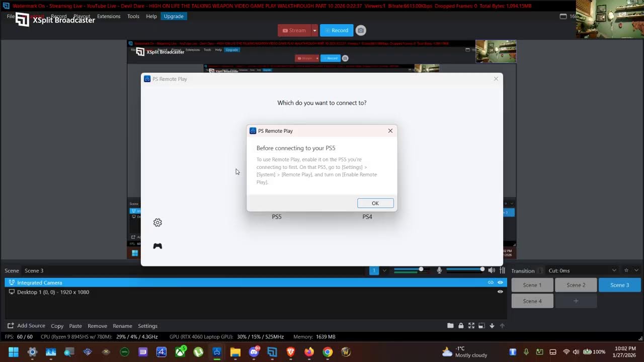Click the controller icon in PS Remote Play
The image size is (644, 362).
click(157, 246)
